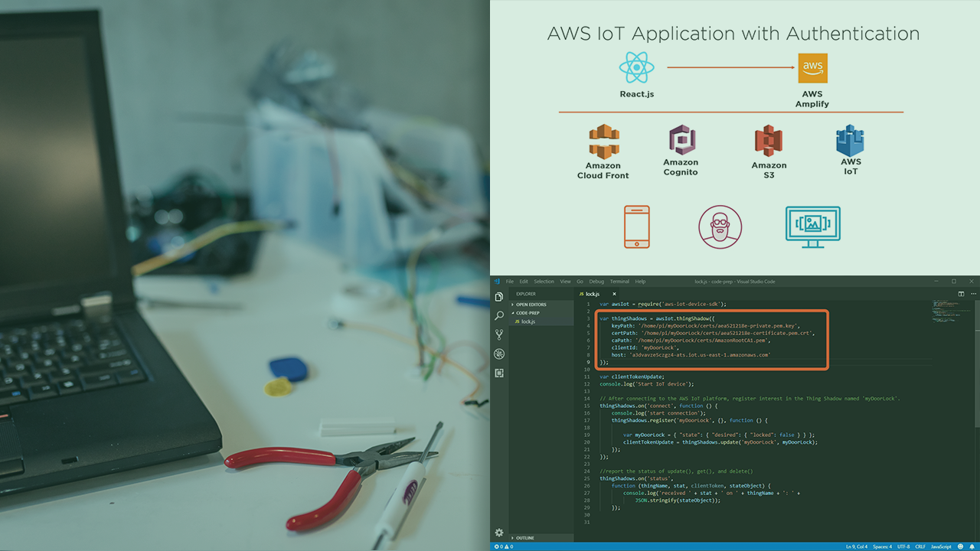Select the Explorer icon in the activity bar
Image resolution: width=980 pixels, height=551 pixels.
[x=499, y=298]
